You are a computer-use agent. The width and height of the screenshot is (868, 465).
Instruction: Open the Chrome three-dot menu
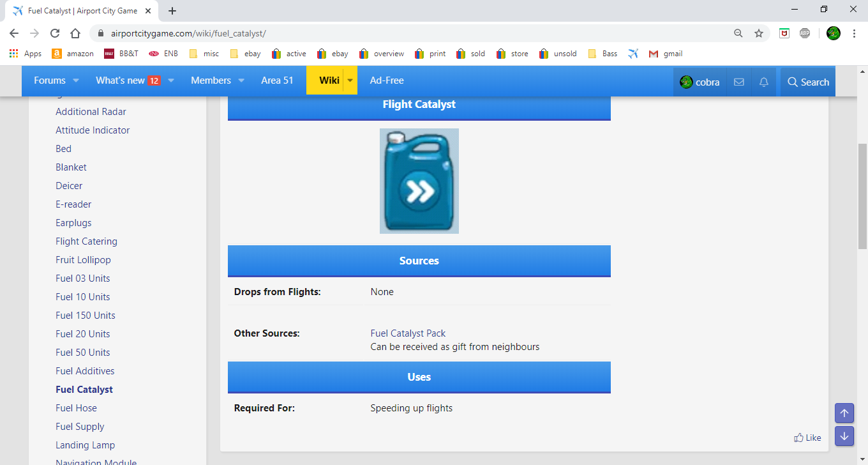[x=854, y=33]
